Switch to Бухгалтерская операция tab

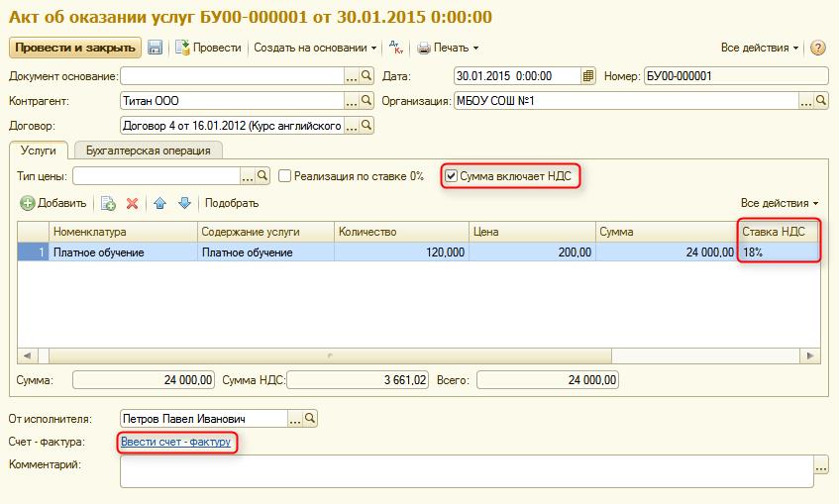pyautogui.click(x=149, y=151)
